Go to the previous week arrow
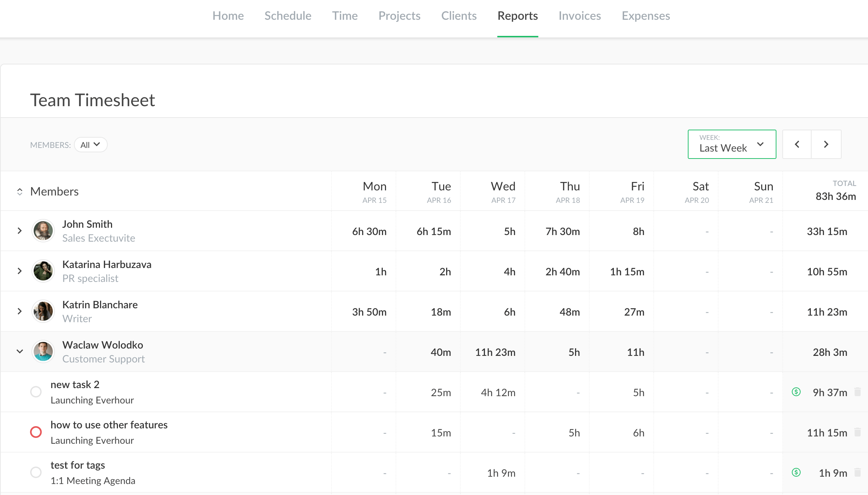Screen dimensions: 868x495 tap(797, 144)
